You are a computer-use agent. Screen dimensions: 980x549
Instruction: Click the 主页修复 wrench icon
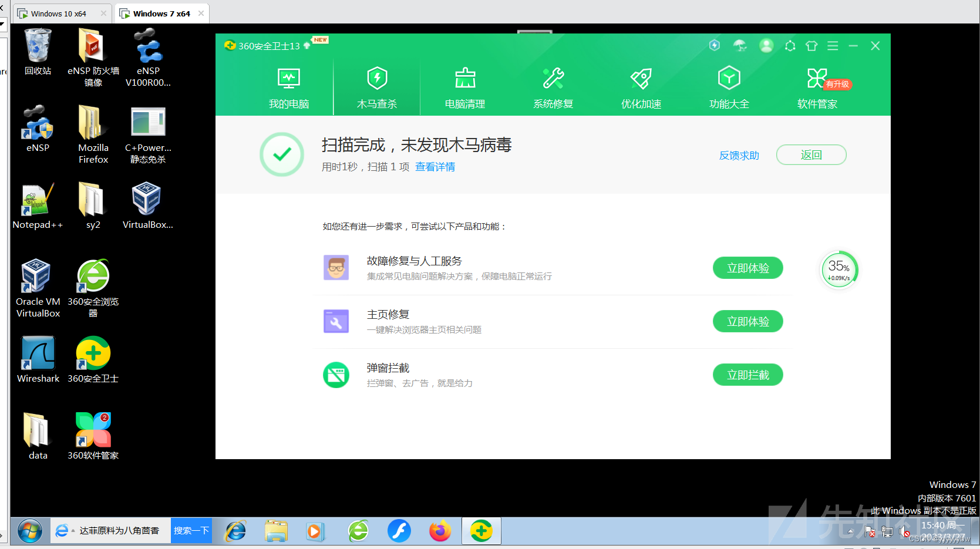point(336,321)
